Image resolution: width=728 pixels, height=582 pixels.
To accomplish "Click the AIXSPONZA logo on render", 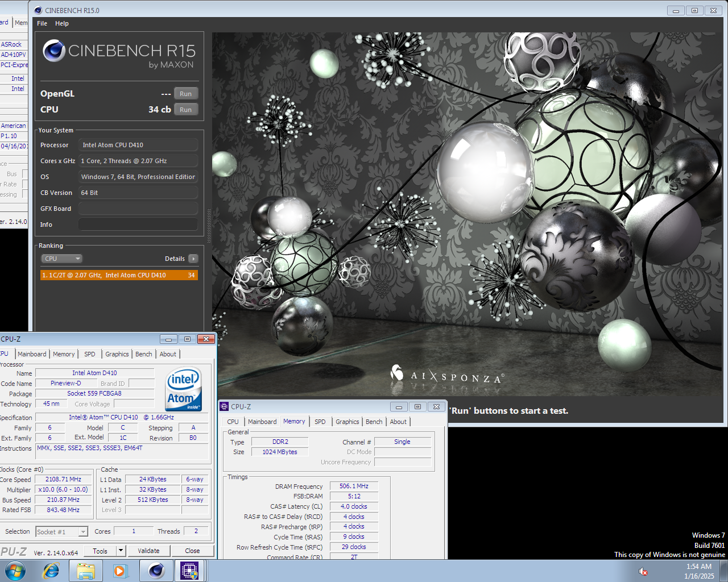I will coord(447,375).
